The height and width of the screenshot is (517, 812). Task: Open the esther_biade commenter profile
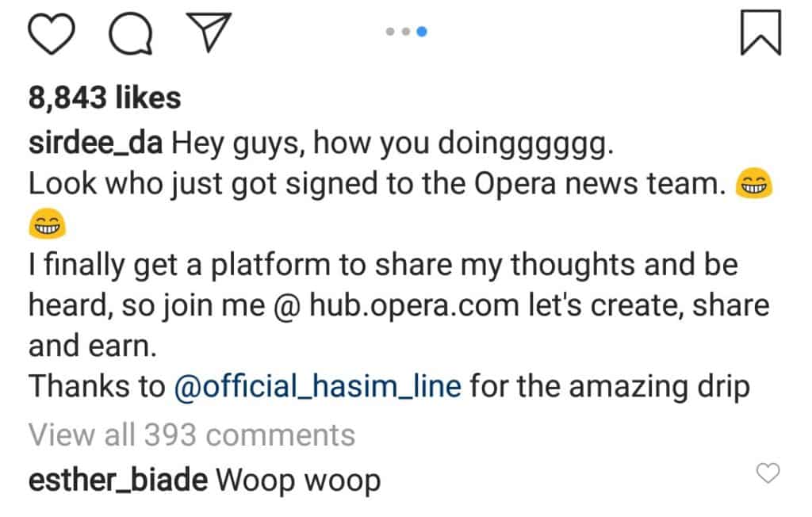click(117, 480)
